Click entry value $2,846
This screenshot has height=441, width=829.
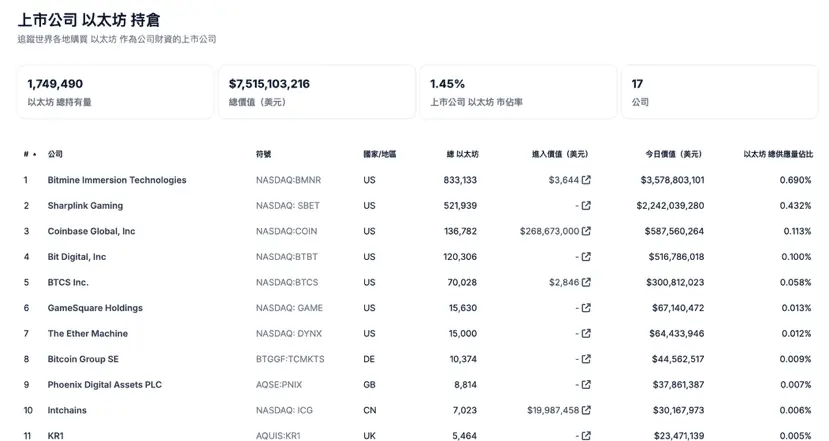(x=564, y=282)
